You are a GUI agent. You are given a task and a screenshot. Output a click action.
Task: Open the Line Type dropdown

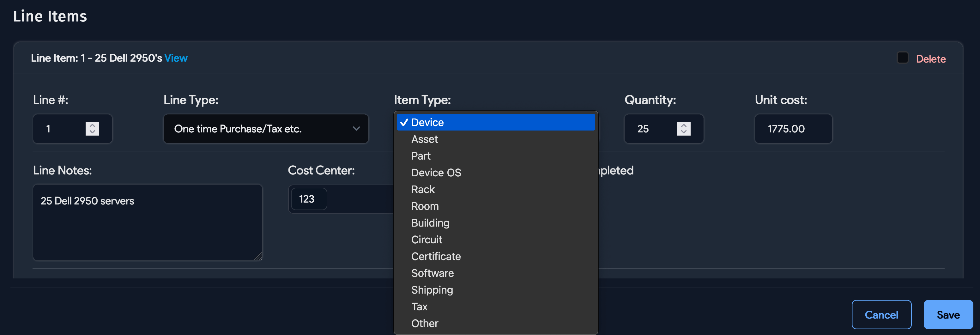(x=266, y=129)
